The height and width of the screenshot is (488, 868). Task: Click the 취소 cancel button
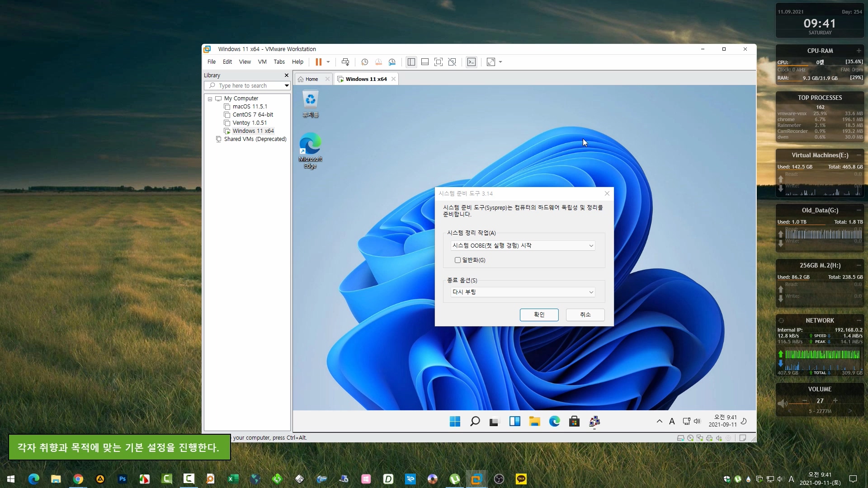click(x=585, y=314)
